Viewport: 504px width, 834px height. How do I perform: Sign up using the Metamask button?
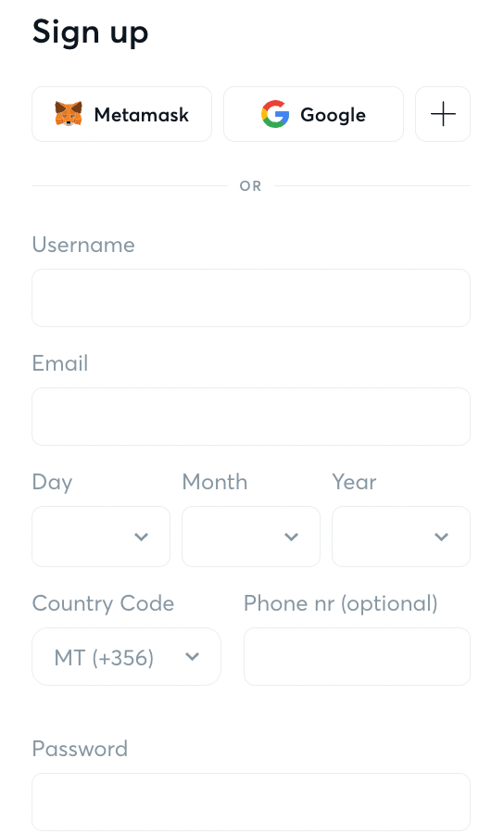tap(121, 114)
